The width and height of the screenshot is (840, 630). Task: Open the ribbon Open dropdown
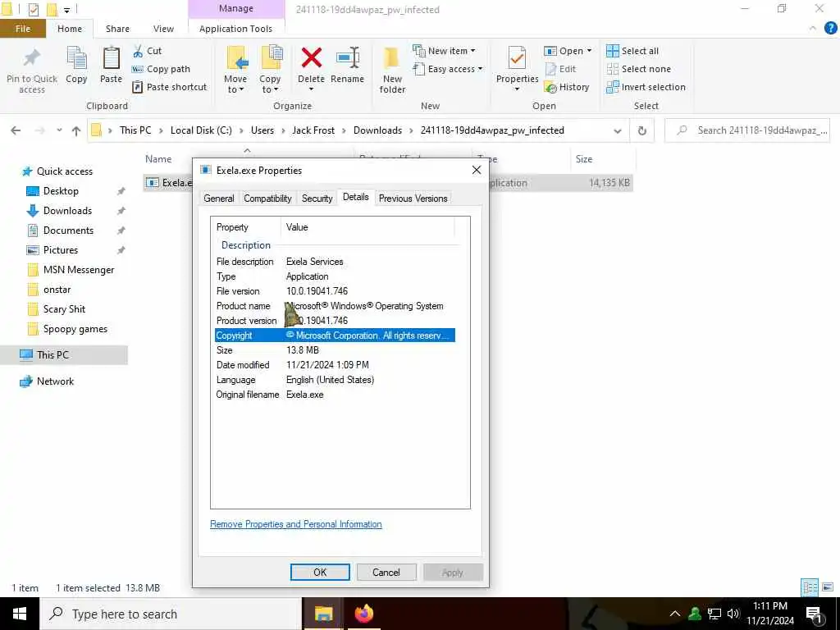[x=568, y=51]
